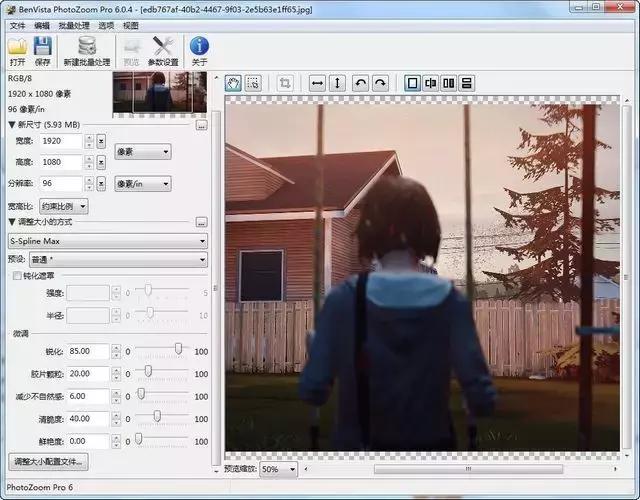
Task: Click resolution multiply icon next to 分辨率
Action: 101,184
